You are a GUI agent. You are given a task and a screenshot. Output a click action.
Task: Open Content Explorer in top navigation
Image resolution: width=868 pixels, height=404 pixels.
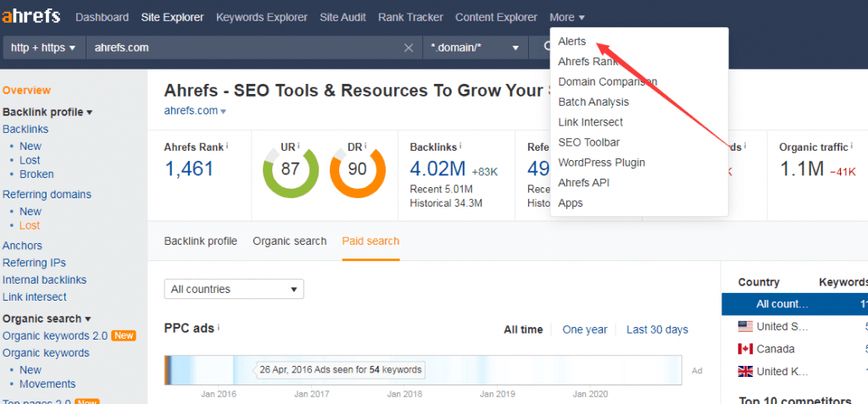[496, 18]
